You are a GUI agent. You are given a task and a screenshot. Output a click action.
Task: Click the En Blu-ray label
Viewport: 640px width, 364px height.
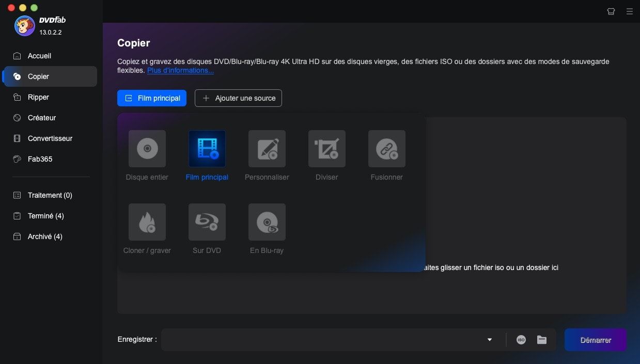click(x=267, y=250)
